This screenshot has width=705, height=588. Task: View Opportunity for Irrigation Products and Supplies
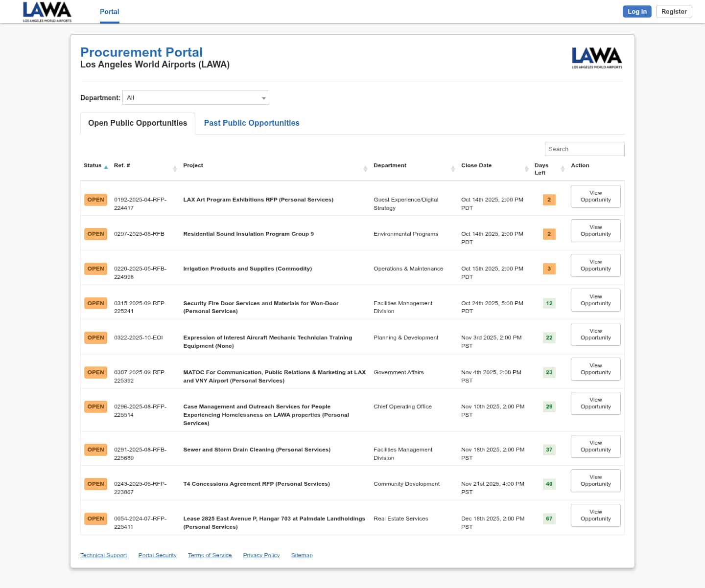pyautogui.click(x=596, y=265)
